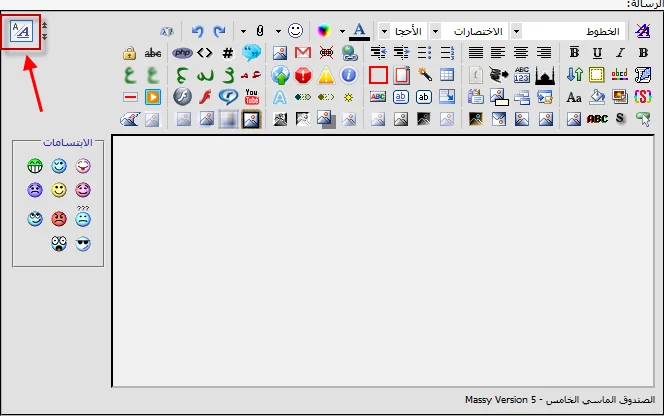Click the yellow warning triangle icon
The height and width of the screenshot is (416, 664).
(326, 75)
